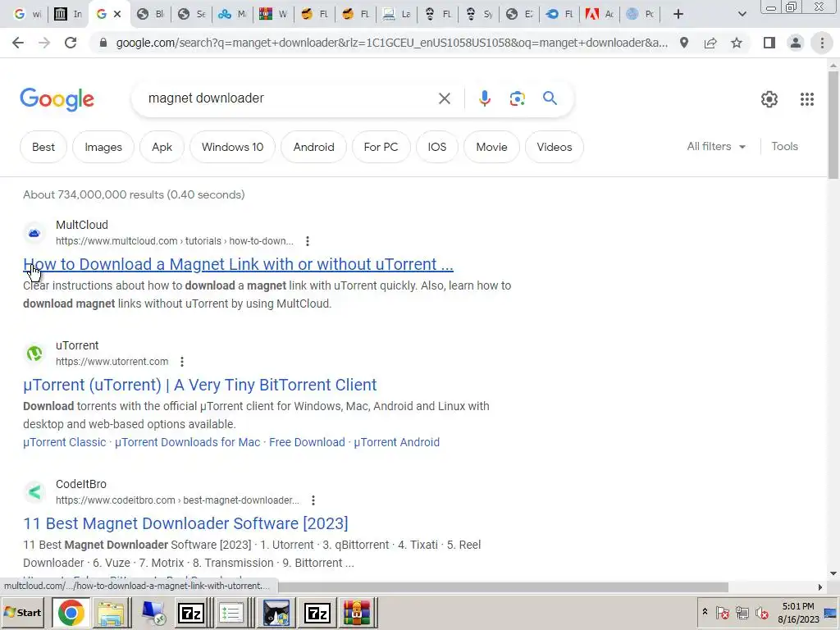Open the Chrome profile avatar
Screen dimensions: 840x630
coord(796,43)
